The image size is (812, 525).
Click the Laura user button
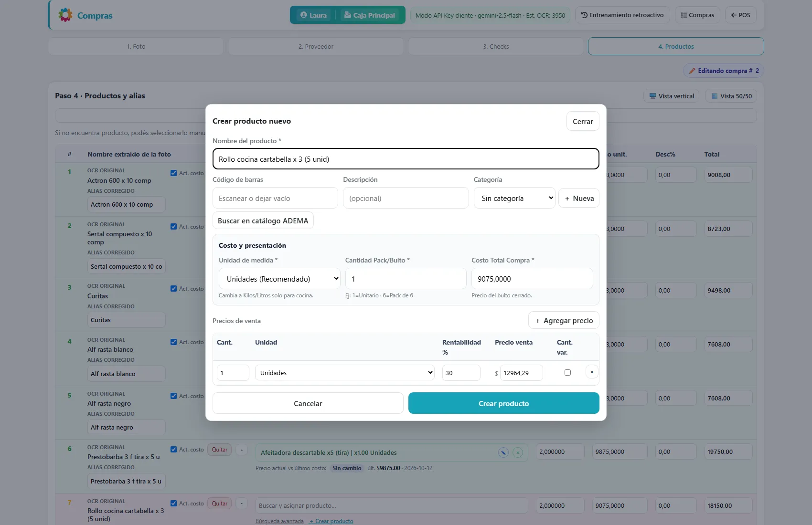click(313, 15)
